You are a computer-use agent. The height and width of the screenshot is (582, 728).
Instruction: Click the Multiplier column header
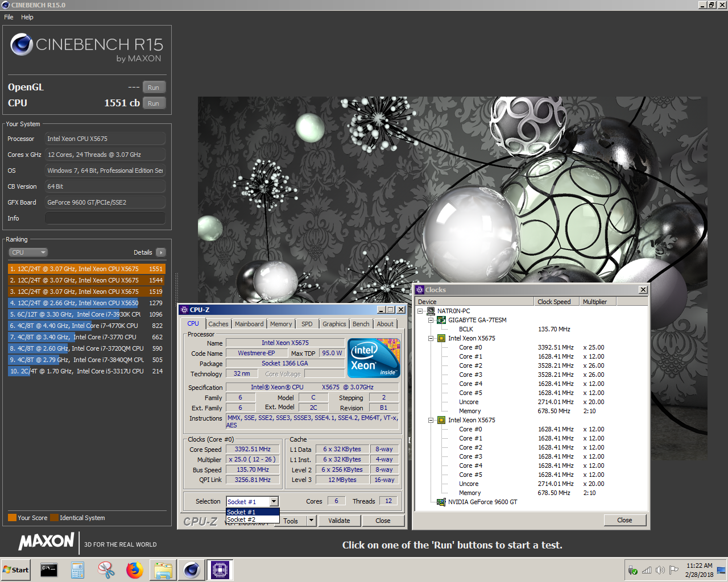click(598, 302)
